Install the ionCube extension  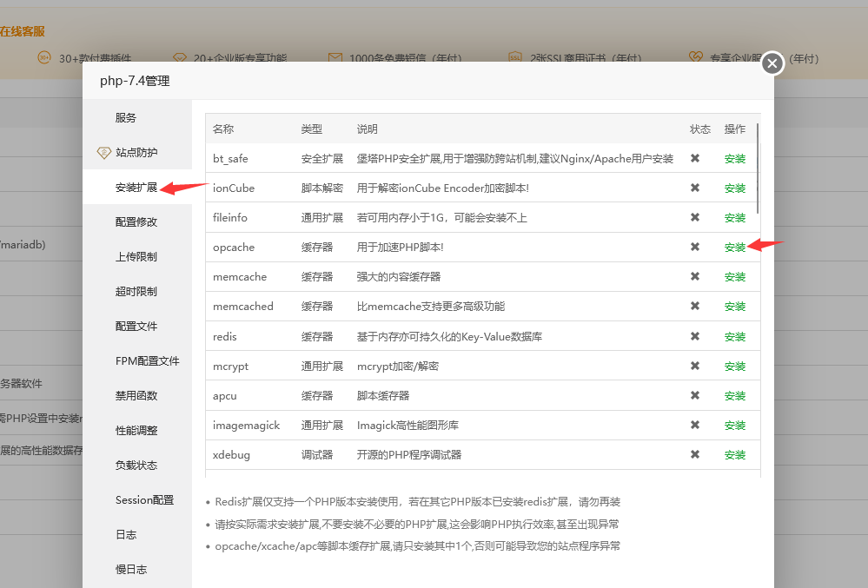(734, 188)
